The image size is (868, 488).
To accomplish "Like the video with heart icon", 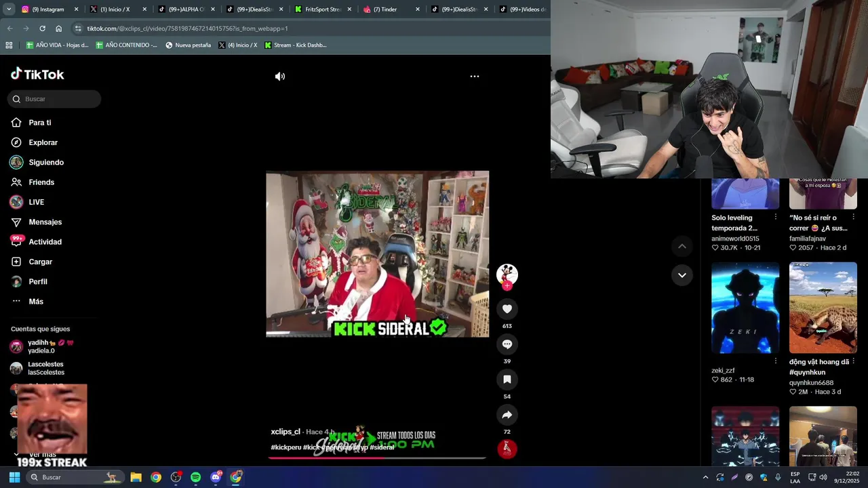I will [x=507, y=309].
